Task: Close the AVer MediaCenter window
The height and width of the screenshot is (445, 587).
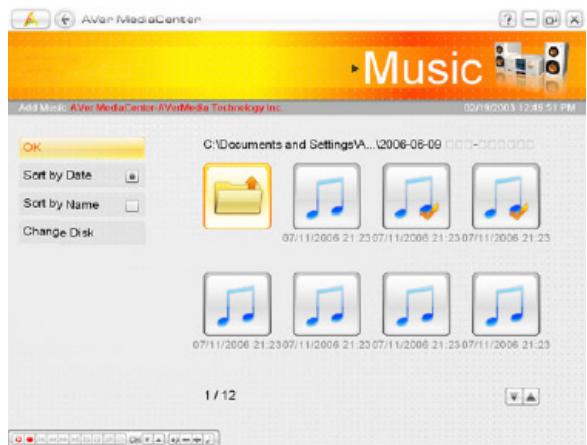Action: click(574, 19)
